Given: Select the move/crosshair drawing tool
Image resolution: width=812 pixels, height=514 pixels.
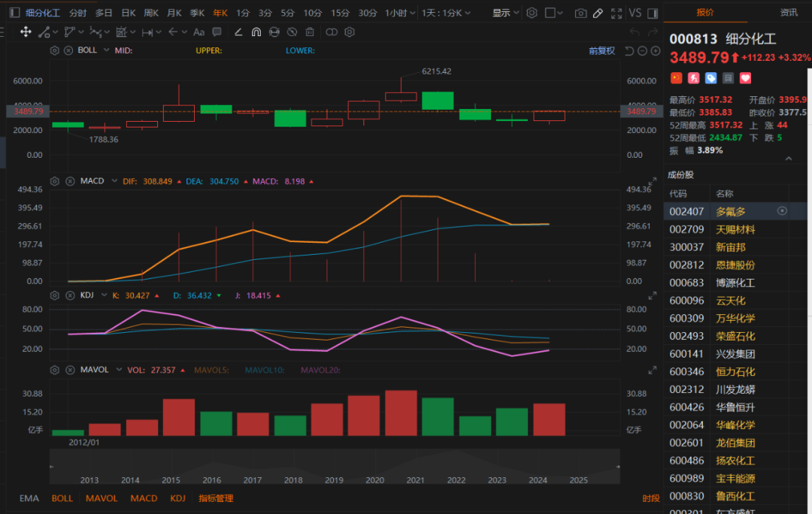Looking at the screenshot, I should tap(26, 32).
